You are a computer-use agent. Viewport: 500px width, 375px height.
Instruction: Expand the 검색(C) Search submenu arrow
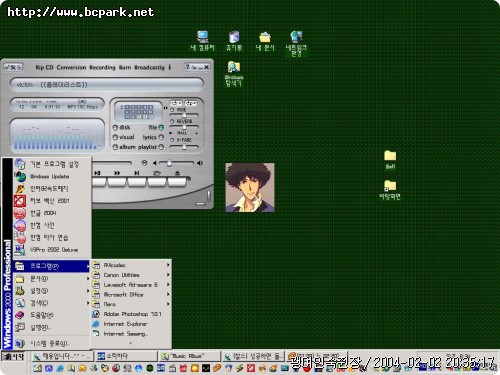[x=88, y=303]
